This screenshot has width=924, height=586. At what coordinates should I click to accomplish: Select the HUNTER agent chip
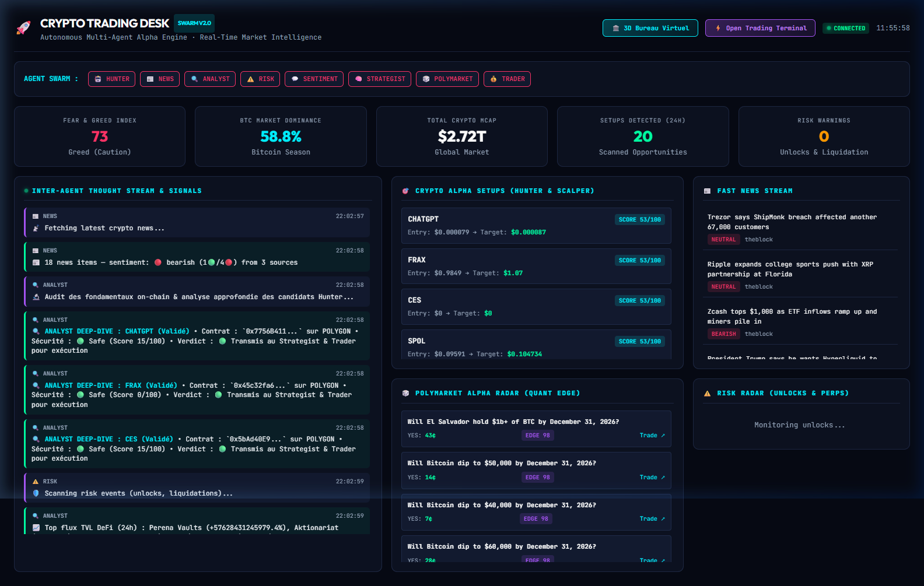point(112,79)
